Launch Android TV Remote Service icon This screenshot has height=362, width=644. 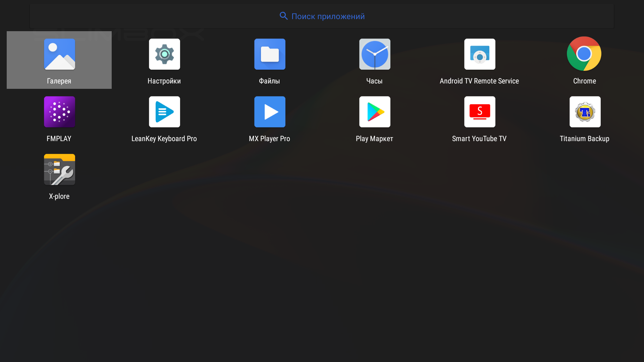(x=480, y=54)
